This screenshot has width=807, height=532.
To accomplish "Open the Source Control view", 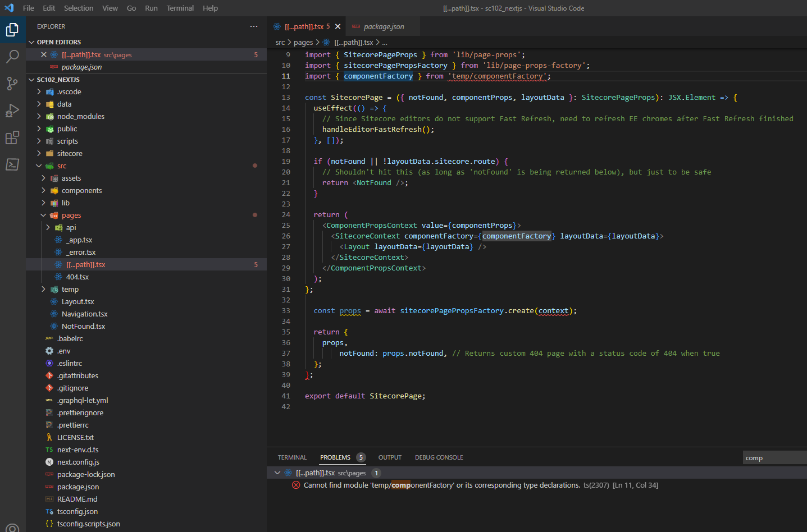I will [12, 84].
